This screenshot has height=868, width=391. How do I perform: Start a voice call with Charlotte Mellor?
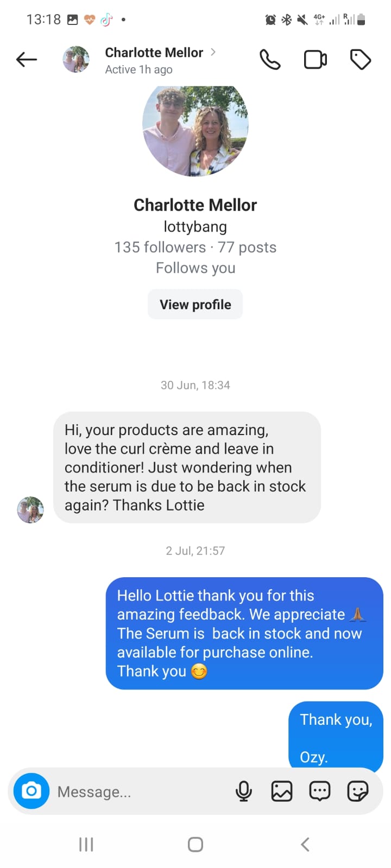(x=270, y=60)
